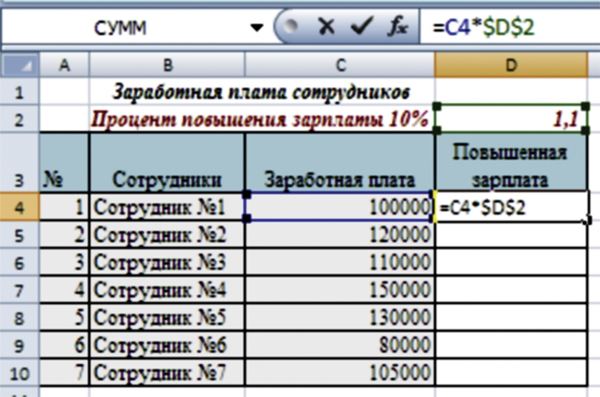Click inside the formula bar with =C4*$D$2
This screenshot has width=600, height=397.
(x=509, y=28)
